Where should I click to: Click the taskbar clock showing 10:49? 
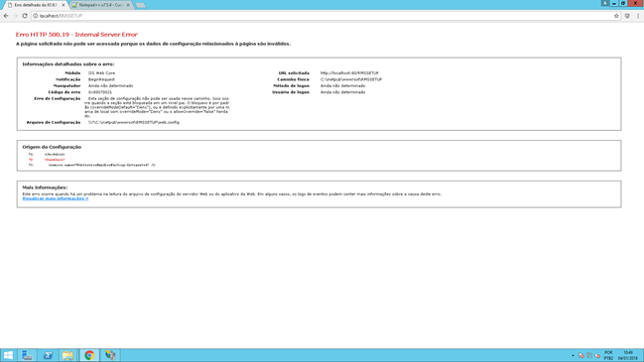(628, 355)
